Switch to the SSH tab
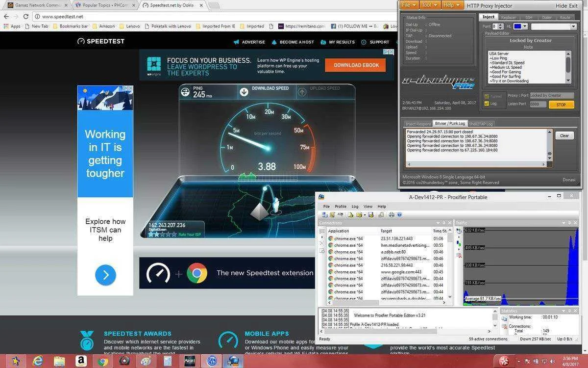Image resolution: width=588 pixels, height=368 pixels. tap(529, 17)
